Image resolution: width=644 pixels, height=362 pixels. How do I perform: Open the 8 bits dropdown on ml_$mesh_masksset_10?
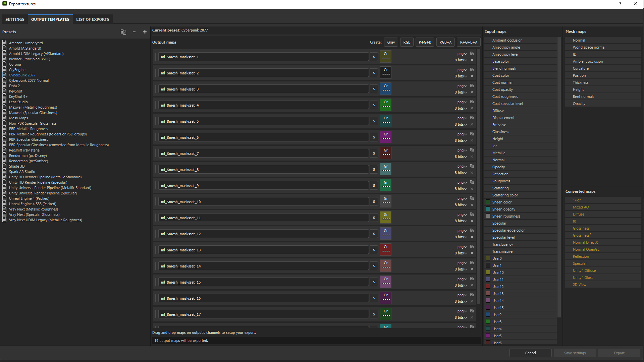click(x=460, y=205)
